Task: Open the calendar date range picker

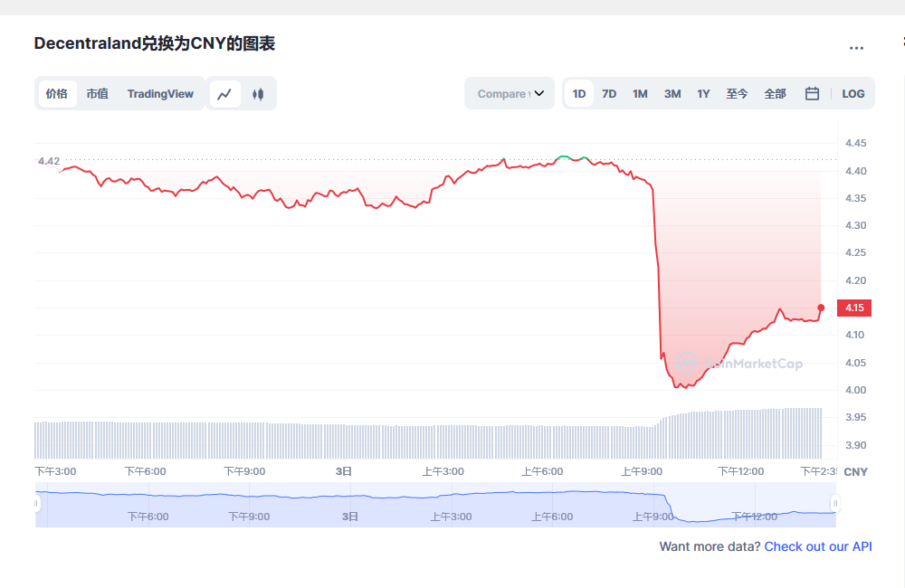Action: coord(812,93)
